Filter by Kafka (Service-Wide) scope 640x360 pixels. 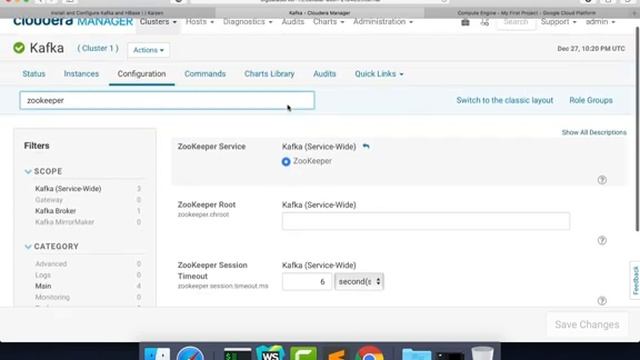68,189
